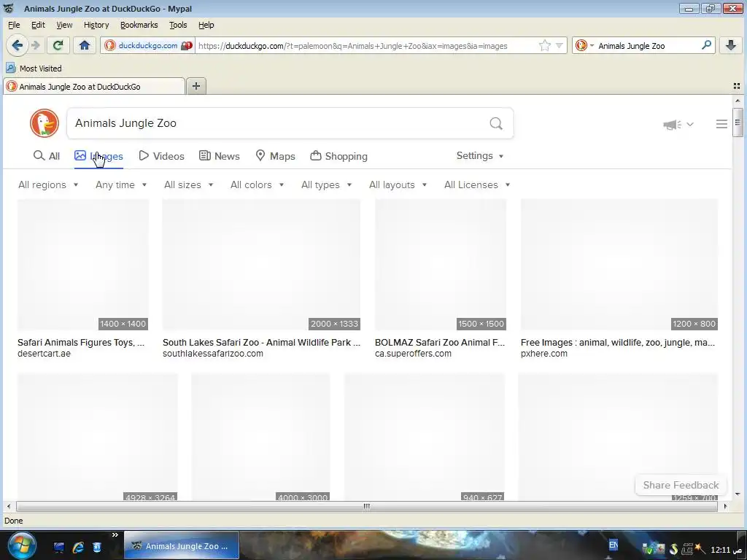The width and height of the screenshot is (747, 560).
Task: Open the View menu
Action: [x=64, y=25]
